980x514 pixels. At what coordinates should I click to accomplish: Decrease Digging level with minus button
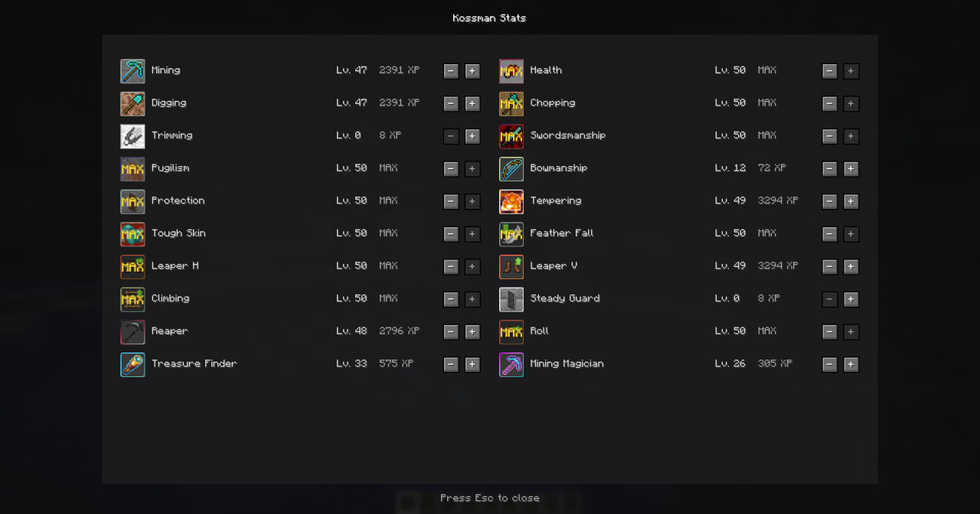point(451,104)
